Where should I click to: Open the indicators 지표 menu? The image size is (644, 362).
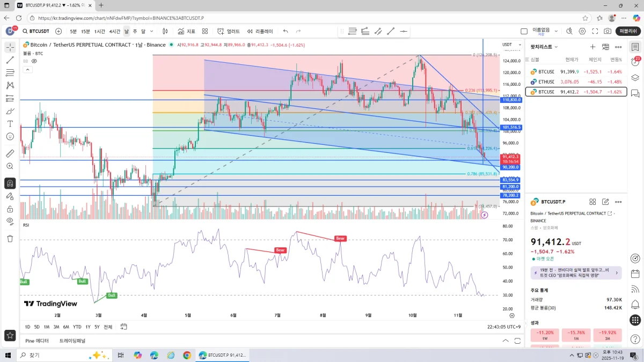click(186, 31)
